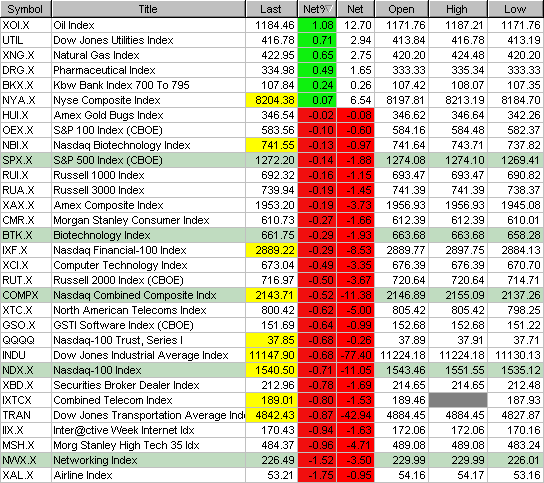Click the Last column header
Viewport: 544px width, 483px height.
(x=271, y=9)
